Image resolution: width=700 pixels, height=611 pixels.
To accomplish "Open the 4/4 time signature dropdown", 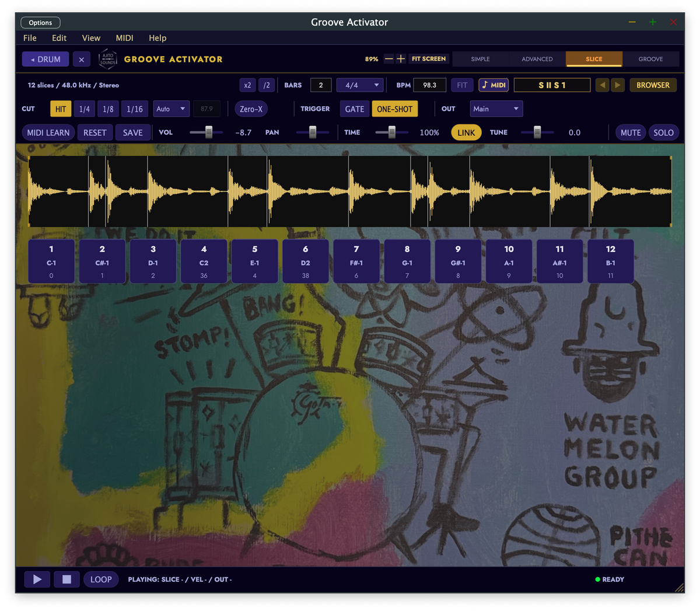I will [360, 85].
